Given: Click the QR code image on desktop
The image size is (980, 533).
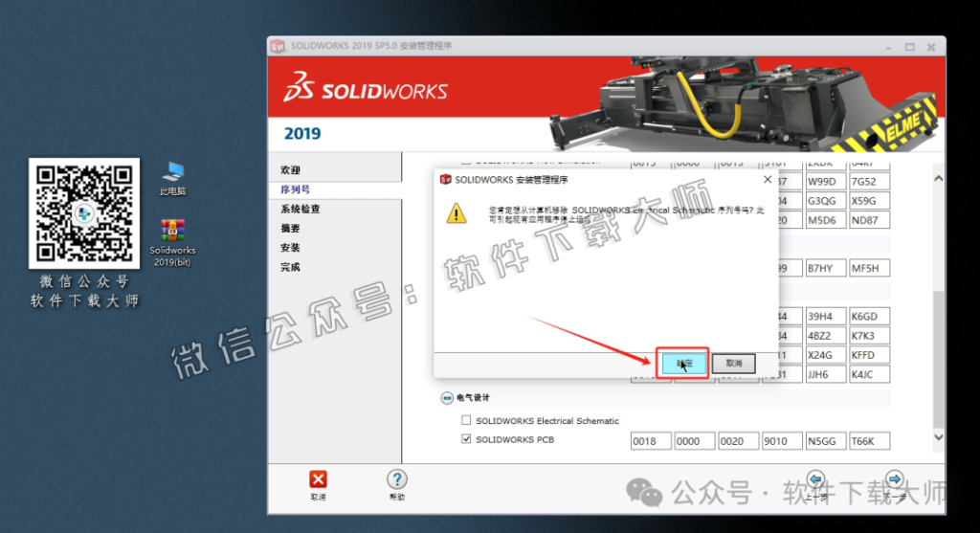Looking at the screenshot, I should point(84,213).
